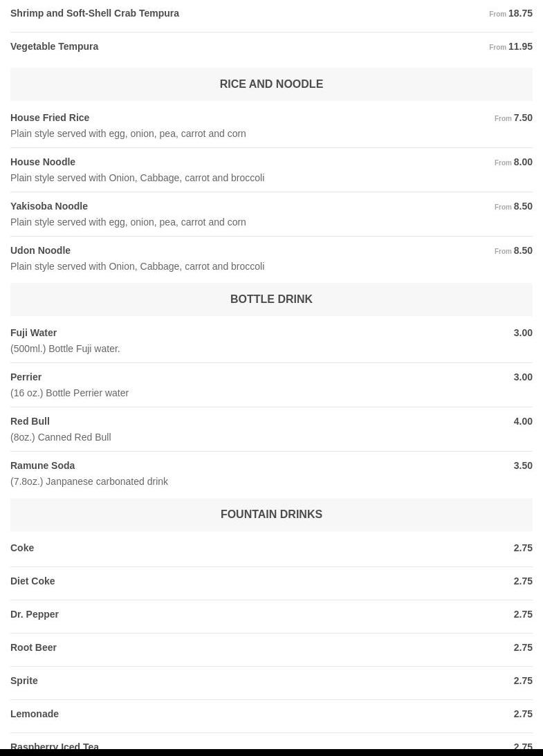Pick the Yakisoba Noodle dish
This screenshot has width=543, height=756.
(x=49, y=206)
